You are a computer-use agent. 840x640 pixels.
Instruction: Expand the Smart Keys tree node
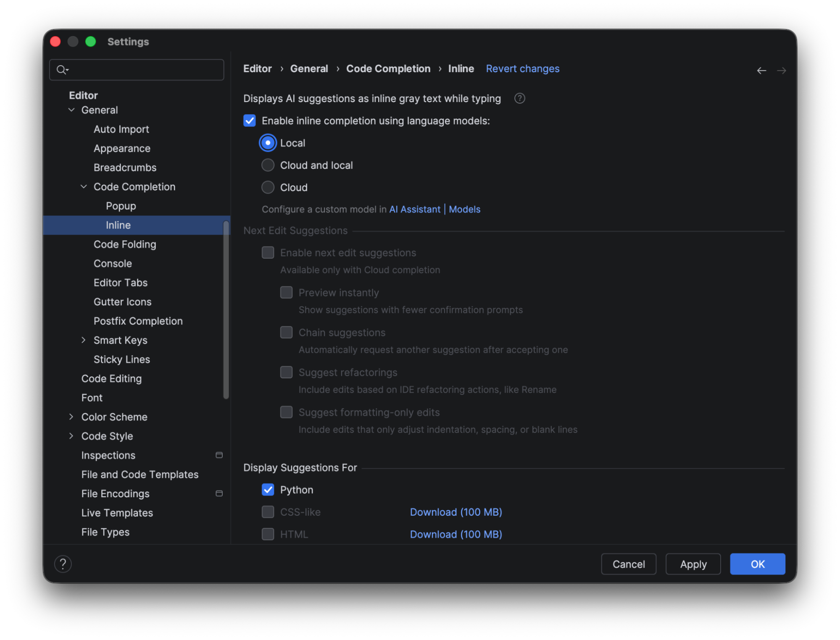tap(84, 340)
